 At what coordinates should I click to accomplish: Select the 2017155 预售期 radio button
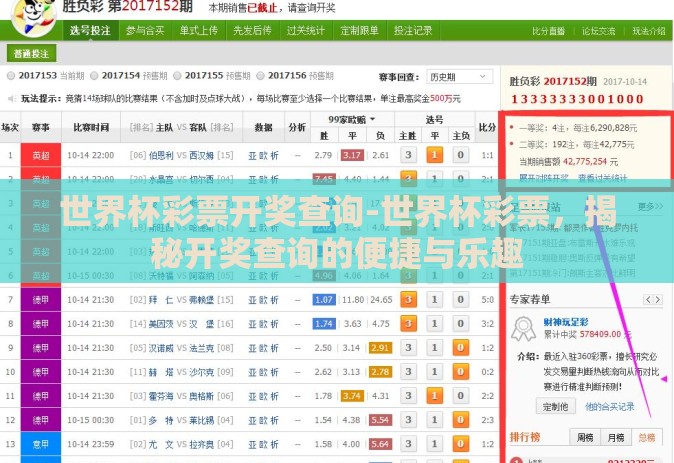[x=177, y=76]
